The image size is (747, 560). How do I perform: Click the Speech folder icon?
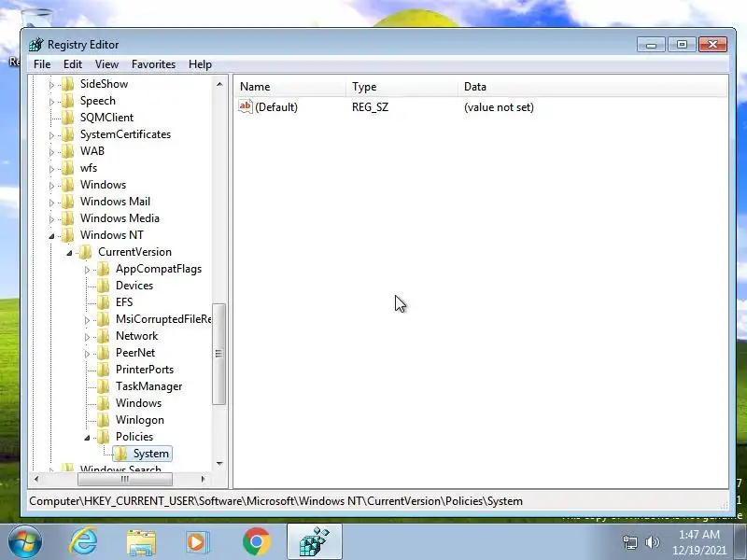click(68, 101)
